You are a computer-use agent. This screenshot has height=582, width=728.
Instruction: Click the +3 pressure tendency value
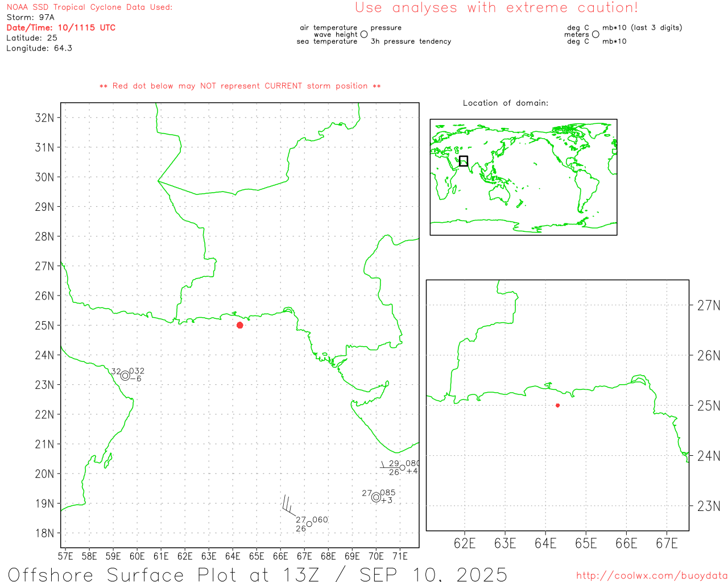pyautogui.click(x=387, y=500)
